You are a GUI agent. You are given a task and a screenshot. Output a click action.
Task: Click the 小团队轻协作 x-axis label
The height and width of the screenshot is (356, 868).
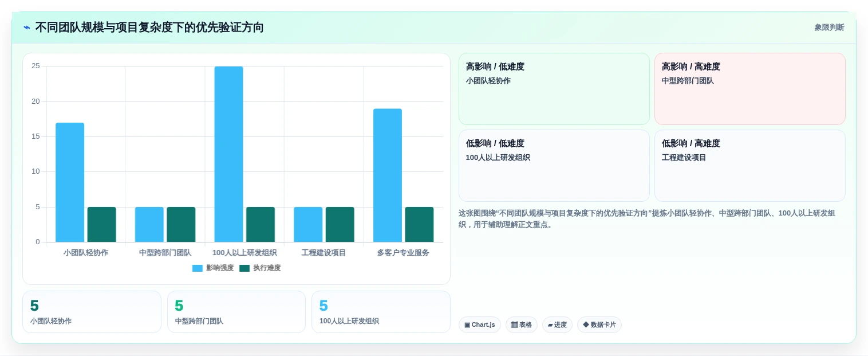click(86, 253)
